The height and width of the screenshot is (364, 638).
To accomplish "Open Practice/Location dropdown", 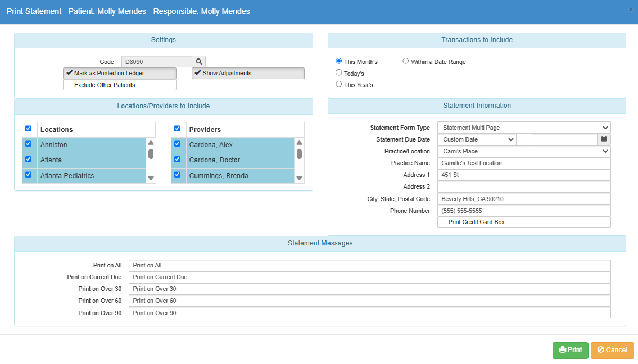I will click(x=524, y=151).
